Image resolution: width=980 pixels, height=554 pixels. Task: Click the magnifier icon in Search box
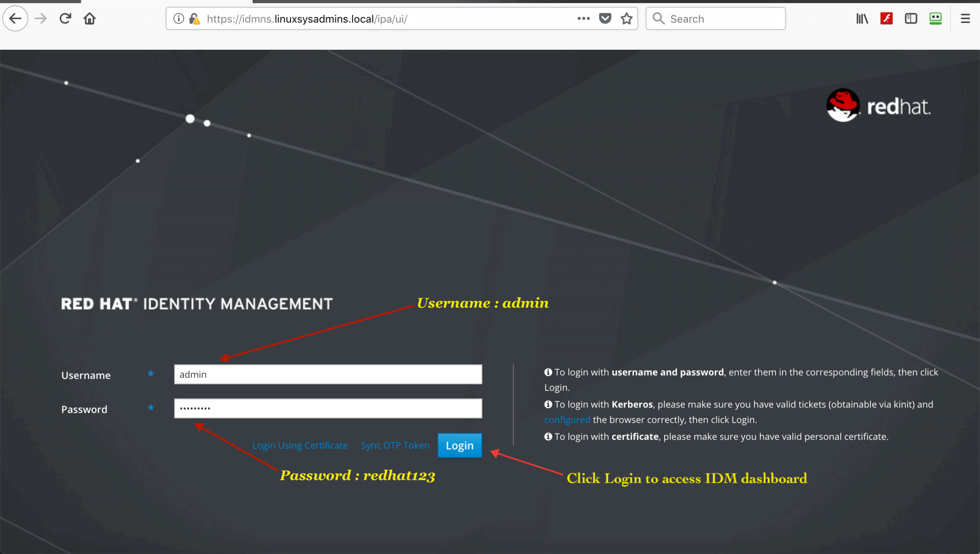pyautogui.click(x=659, y=19)
